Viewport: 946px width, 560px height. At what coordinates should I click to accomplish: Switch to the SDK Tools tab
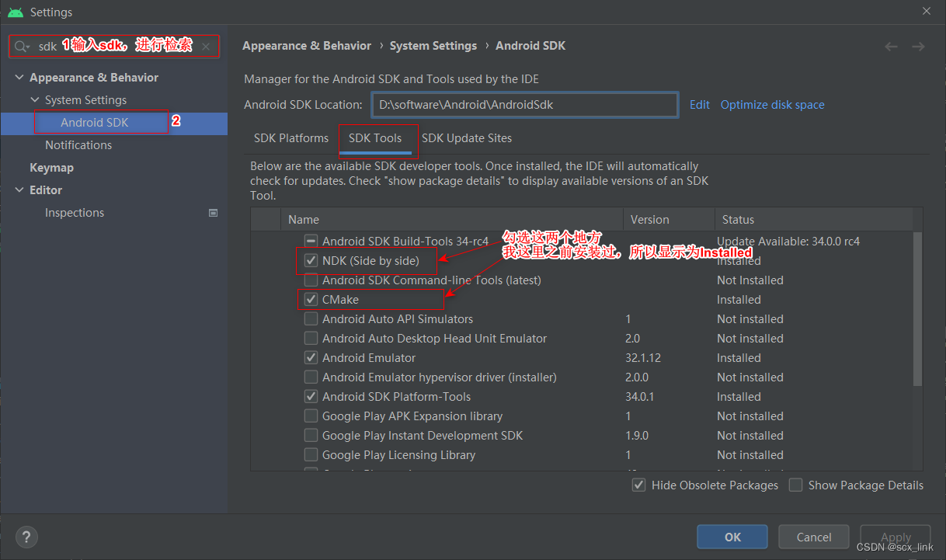point(375,138)
